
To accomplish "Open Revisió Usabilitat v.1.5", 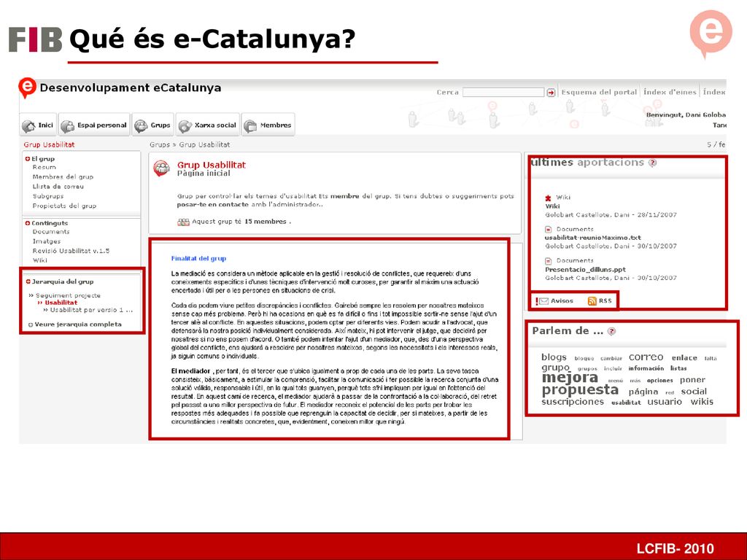I will point(71,251).
